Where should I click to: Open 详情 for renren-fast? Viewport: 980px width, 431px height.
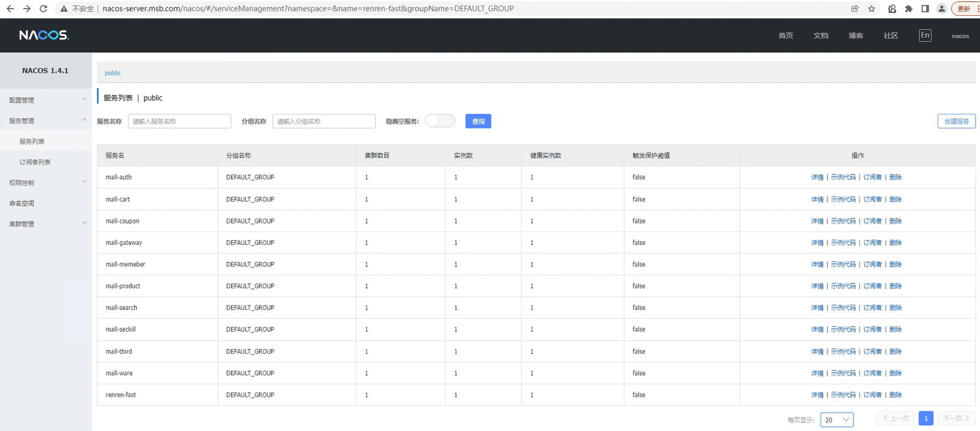pos(817,395)
